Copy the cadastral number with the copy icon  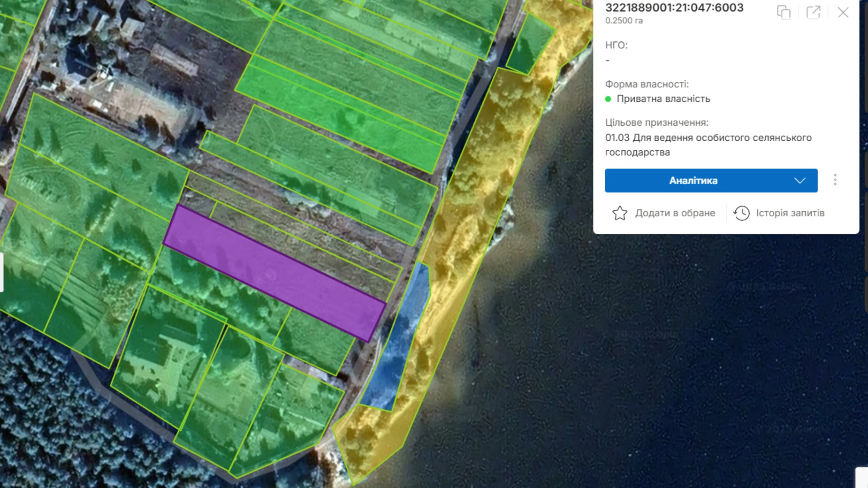click(x=784, y=12)
